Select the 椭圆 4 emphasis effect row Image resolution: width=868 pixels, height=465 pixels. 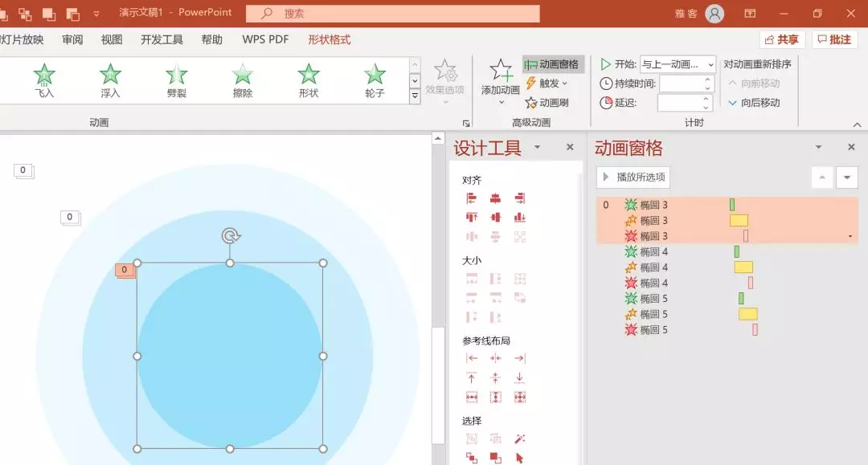(727, 267)
